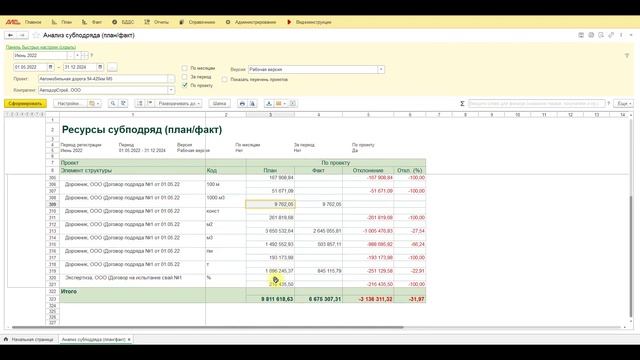Screen dimensions: 640x360
Task: Click the quick settings panel hide link
Action: point(41,47)
